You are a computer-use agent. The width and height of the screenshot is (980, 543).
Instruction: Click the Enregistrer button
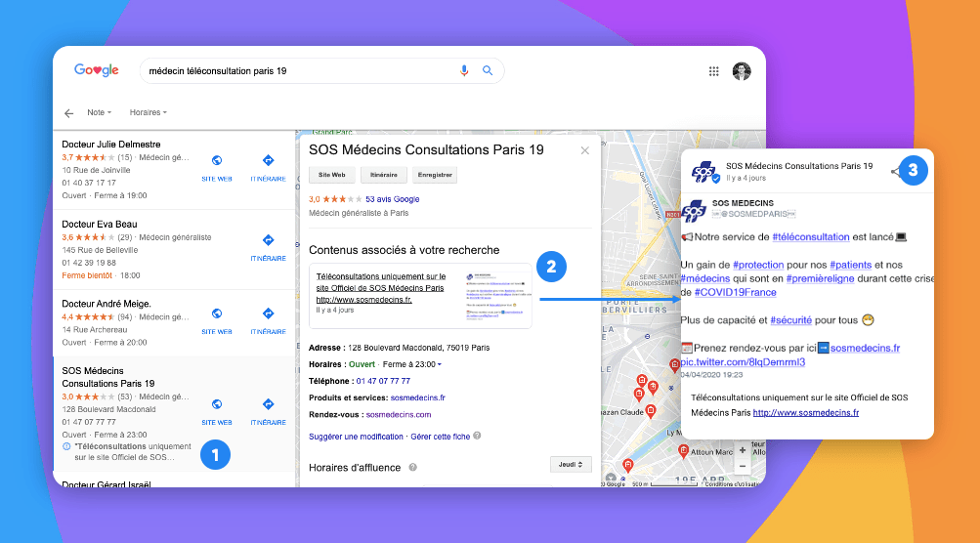coord(435,175)
